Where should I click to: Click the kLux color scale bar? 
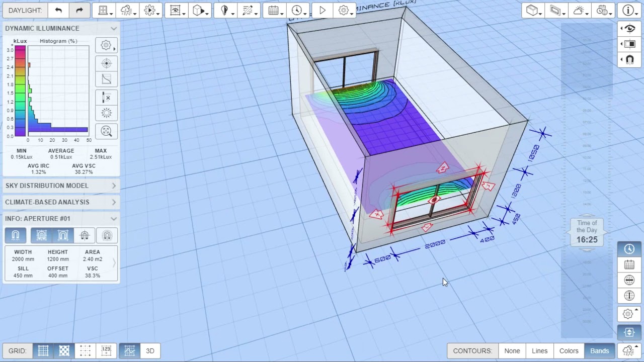pos(20,90)
